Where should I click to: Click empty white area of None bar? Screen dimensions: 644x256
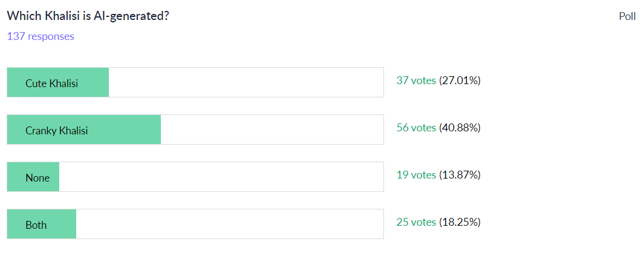pos(221,177)
